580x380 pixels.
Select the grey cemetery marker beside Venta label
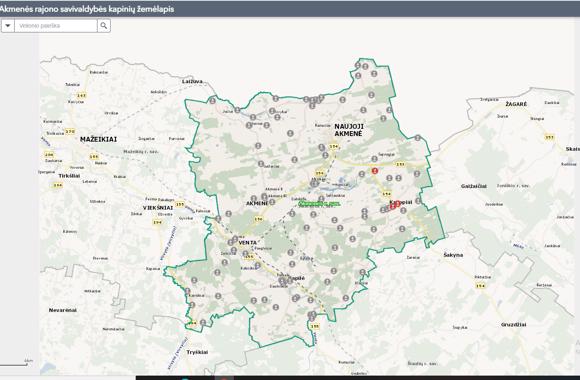(x=235, y=239)
